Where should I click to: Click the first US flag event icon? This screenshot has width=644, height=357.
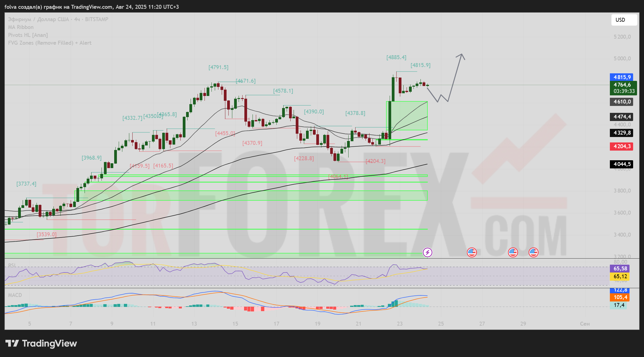point(472,252)
